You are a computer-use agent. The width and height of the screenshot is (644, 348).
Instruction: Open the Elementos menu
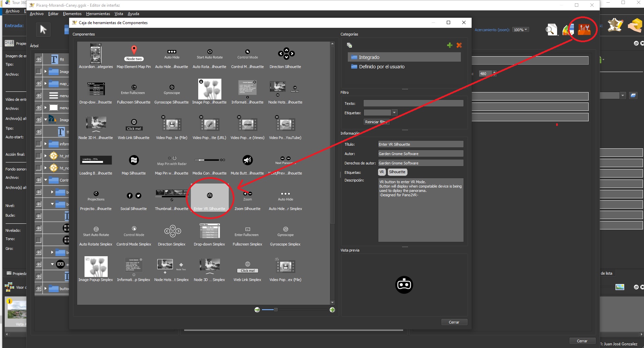click(72, 14)
